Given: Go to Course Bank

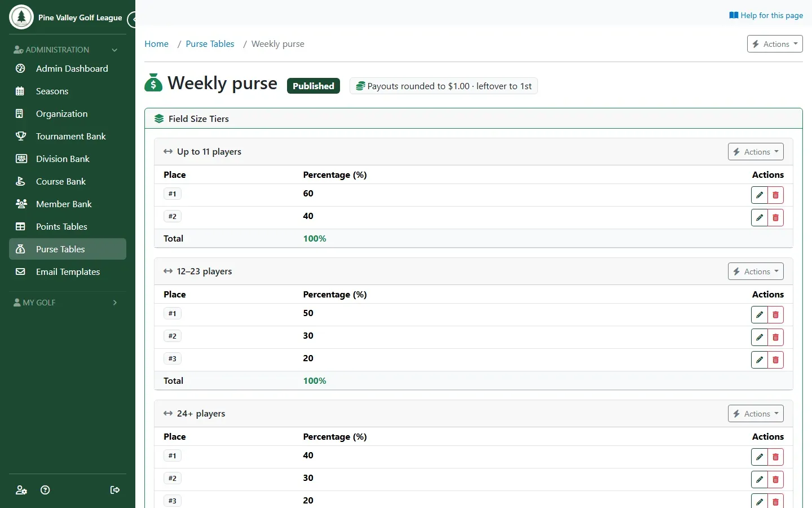Looking at the screenshot, I should pos(68,181).
